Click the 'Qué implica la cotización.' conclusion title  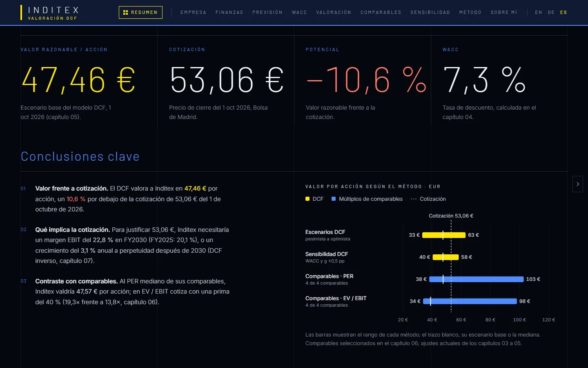point(73,230)
